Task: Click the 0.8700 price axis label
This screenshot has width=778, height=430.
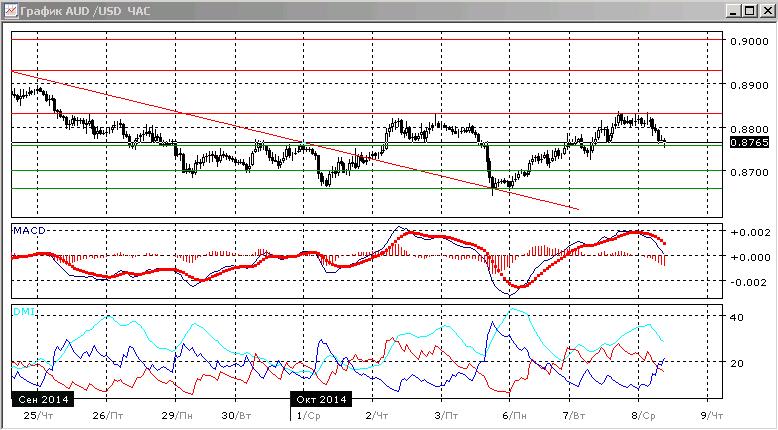Action: tap(749, 173)
